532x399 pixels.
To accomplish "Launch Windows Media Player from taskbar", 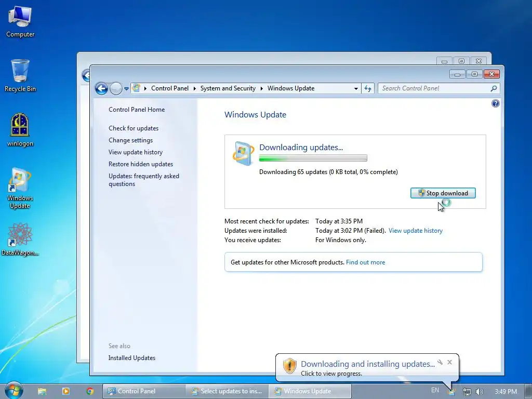I will 65,391.
